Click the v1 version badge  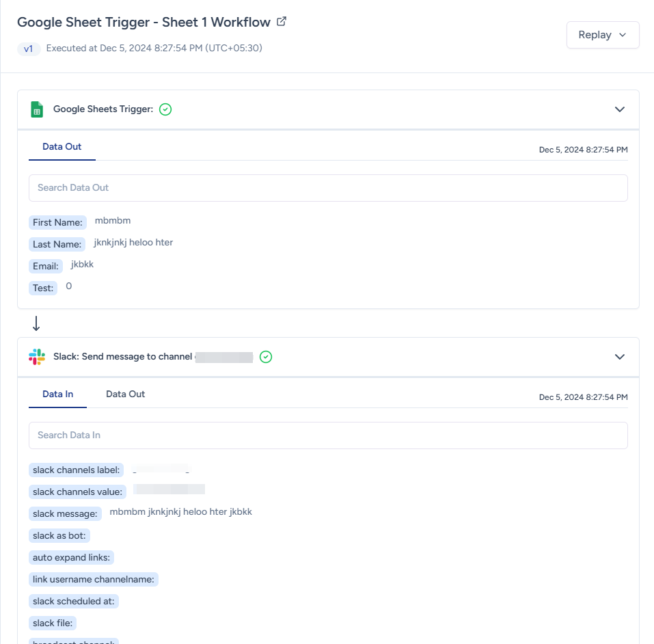(28, 49)
